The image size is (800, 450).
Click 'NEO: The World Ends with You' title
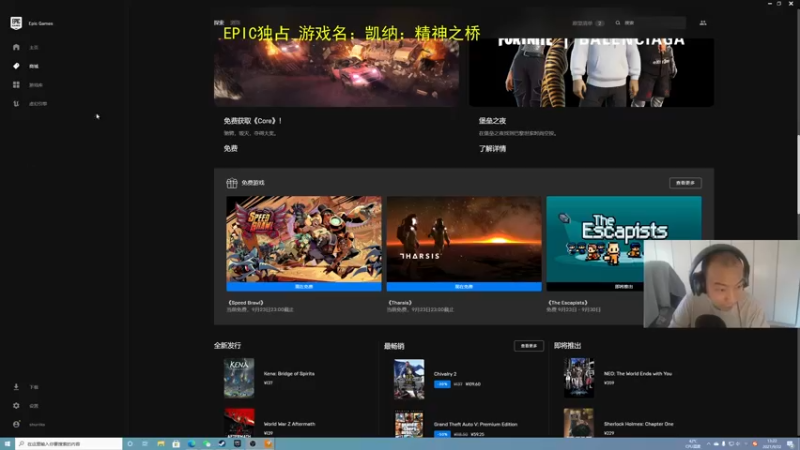click(638, 373)
